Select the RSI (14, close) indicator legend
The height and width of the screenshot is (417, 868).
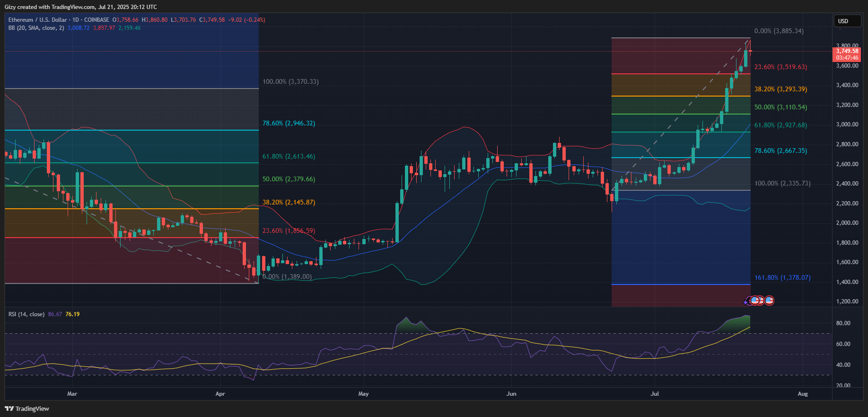(x=26, y=314)
